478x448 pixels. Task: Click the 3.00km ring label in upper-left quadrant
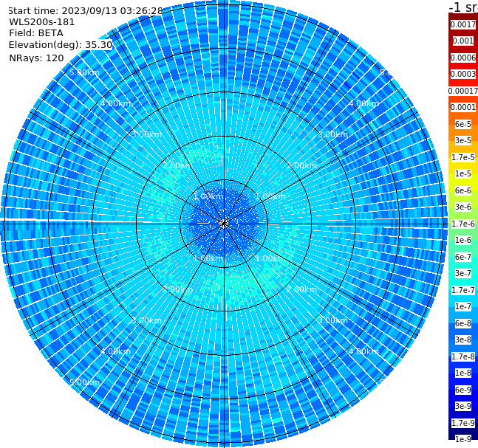(x=146, y=134)
